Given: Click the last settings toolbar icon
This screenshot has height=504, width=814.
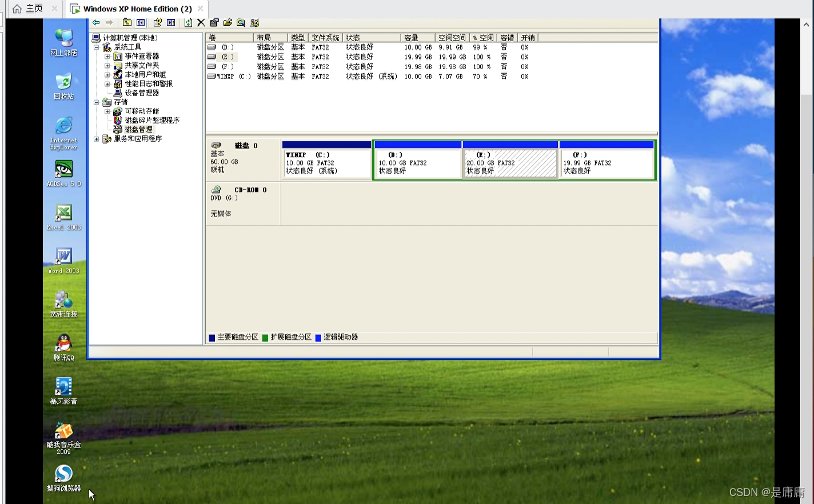Looking at the screenshot, I should (x=254, y=23).
